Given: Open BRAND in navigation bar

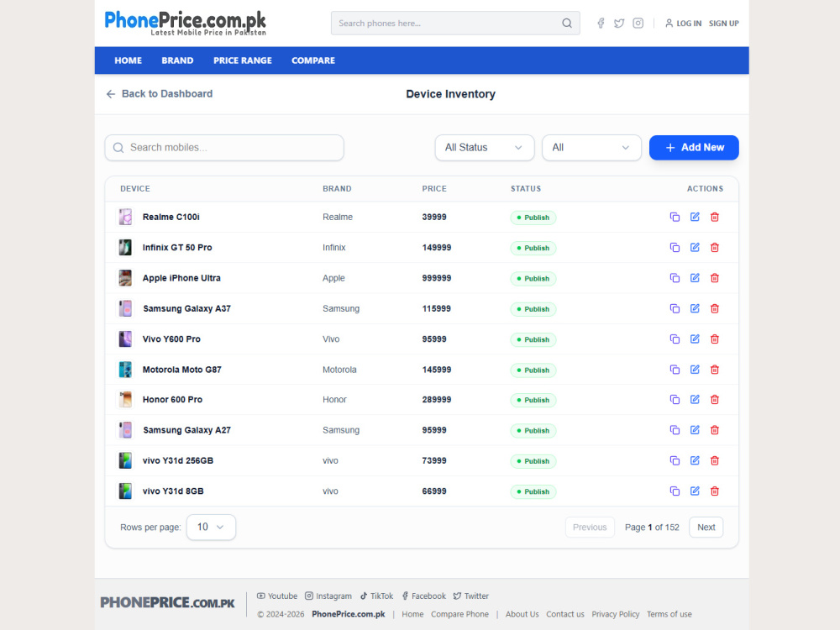Looking at the screenshot, I should tap(177, 60).
